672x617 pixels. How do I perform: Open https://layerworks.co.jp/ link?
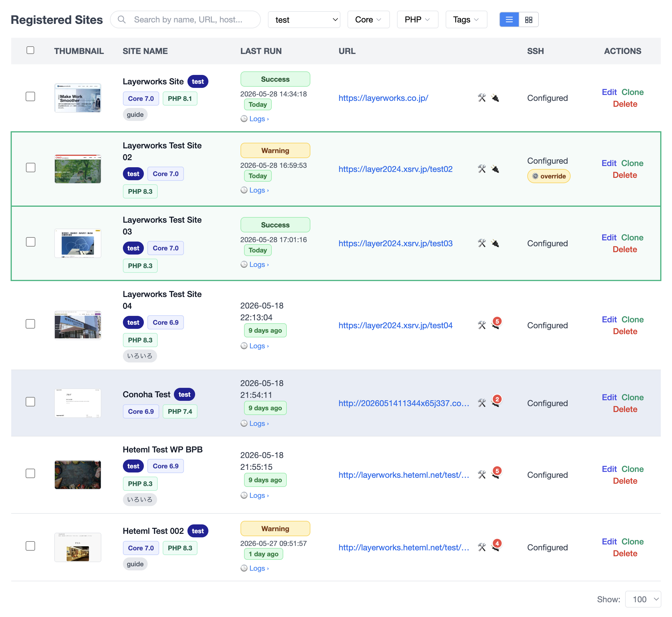(383, 98)
